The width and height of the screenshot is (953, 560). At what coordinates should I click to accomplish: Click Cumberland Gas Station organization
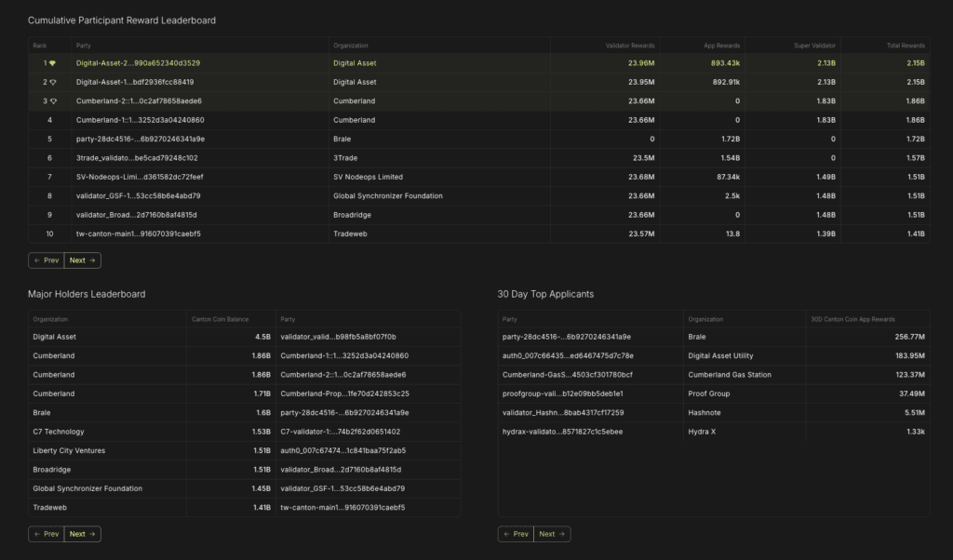pos(730,375)
